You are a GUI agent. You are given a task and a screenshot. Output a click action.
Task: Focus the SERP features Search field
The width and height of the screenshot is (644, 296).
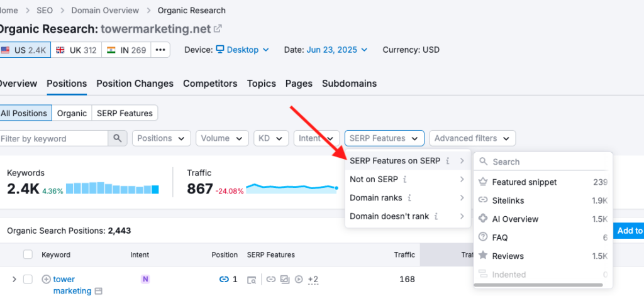coord(543,162)
